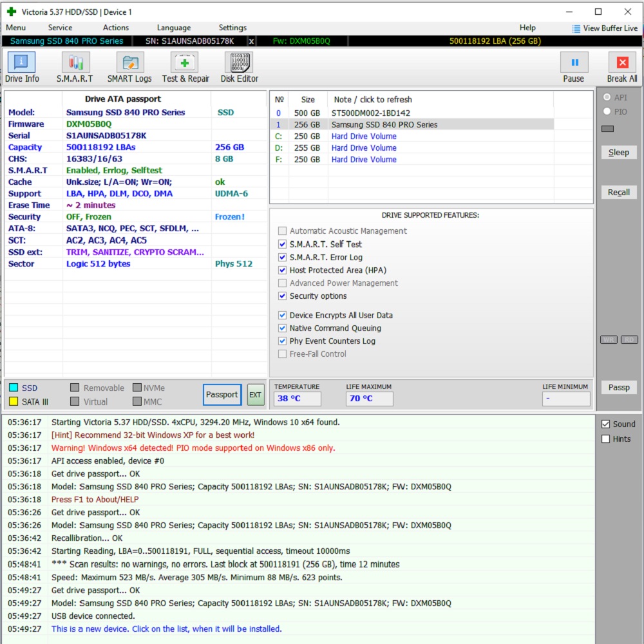Open the Drive Info panel
The height and width of the screenshot is (644, 644).
click(x=22, y=68)
